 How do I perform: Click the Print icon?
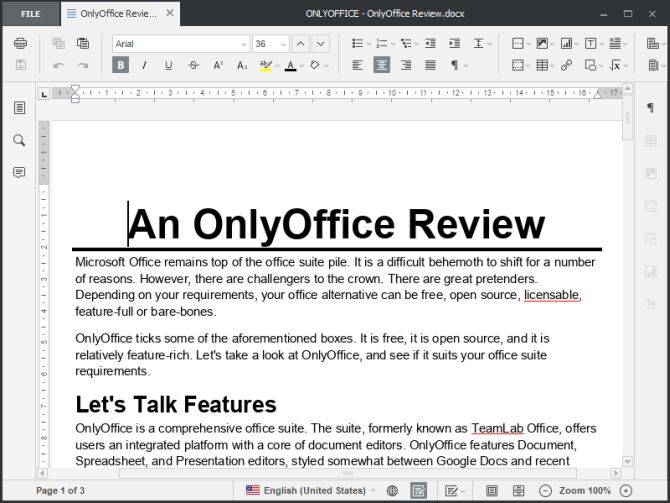click(20, 44)
